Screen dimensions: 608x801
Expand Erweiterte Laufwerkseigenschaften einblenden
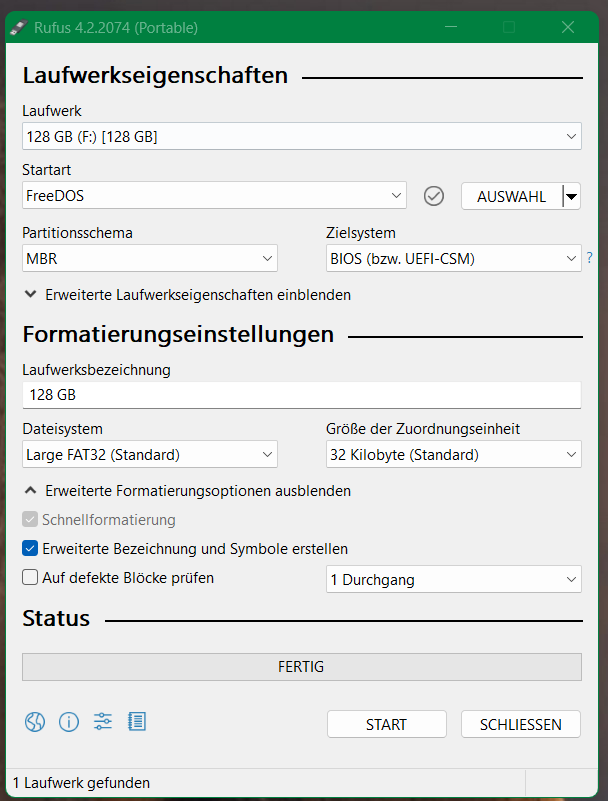[x=188, y=295]
